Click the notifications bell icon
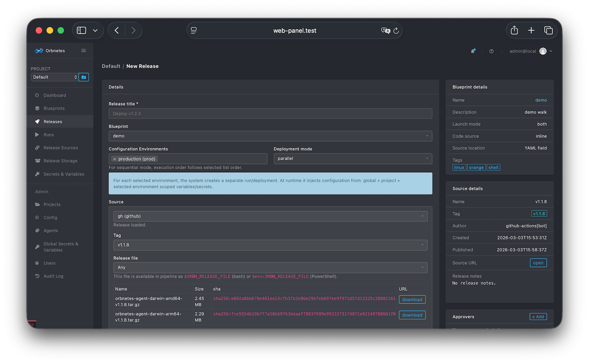 [x=473, y=51]
